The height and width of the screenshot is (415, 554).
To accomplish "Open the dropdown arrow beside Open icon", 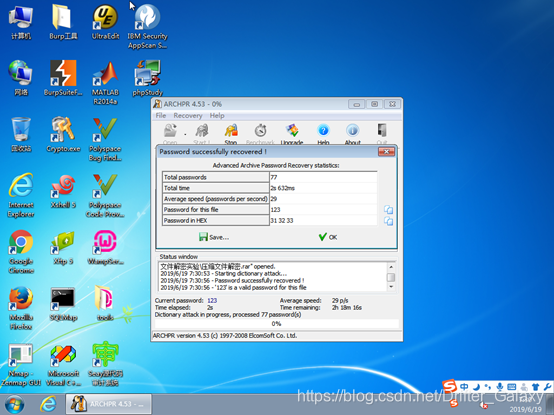I will tap(185, 134).
